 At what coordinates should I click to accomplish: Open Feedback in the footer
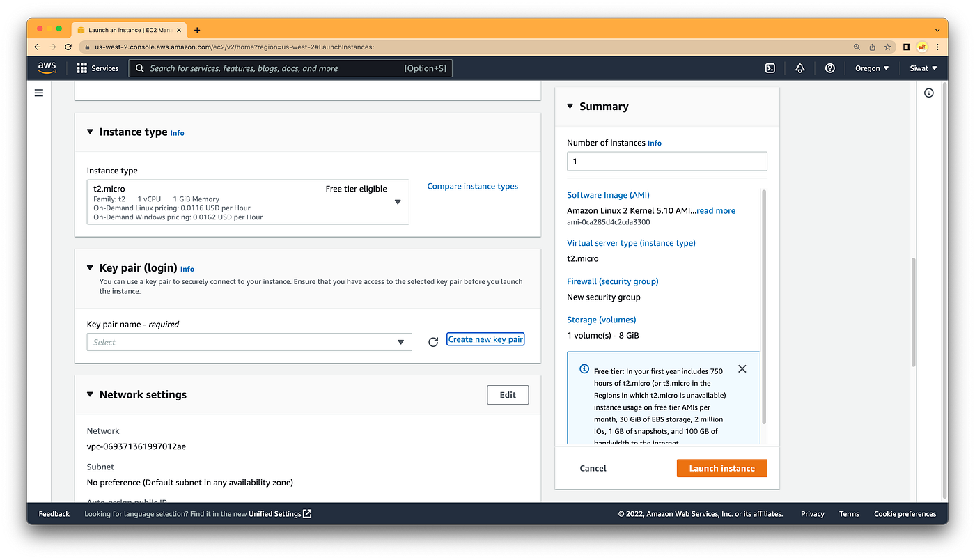pyautogui.click(x=54, y=514)
